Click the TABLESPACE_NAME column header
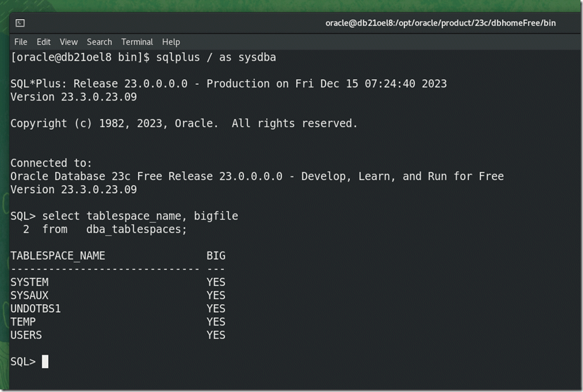 [x=58, y=256]
